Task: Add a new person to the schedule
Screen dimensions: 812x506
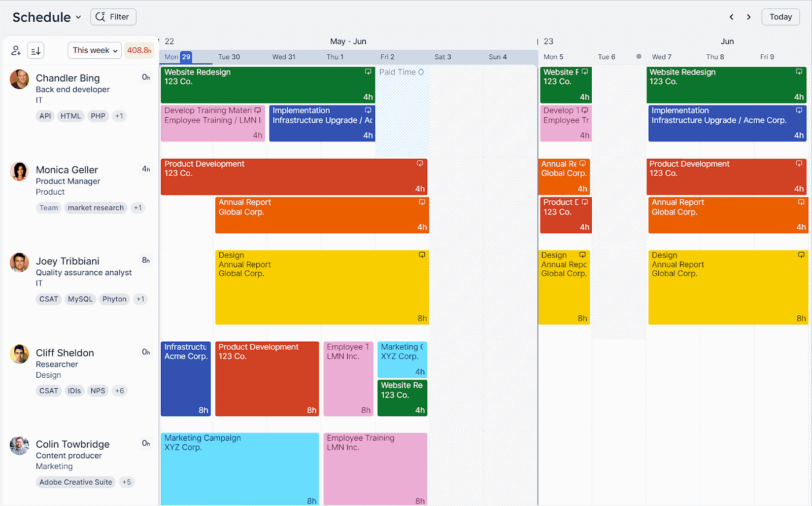Action: click(16, 50)
